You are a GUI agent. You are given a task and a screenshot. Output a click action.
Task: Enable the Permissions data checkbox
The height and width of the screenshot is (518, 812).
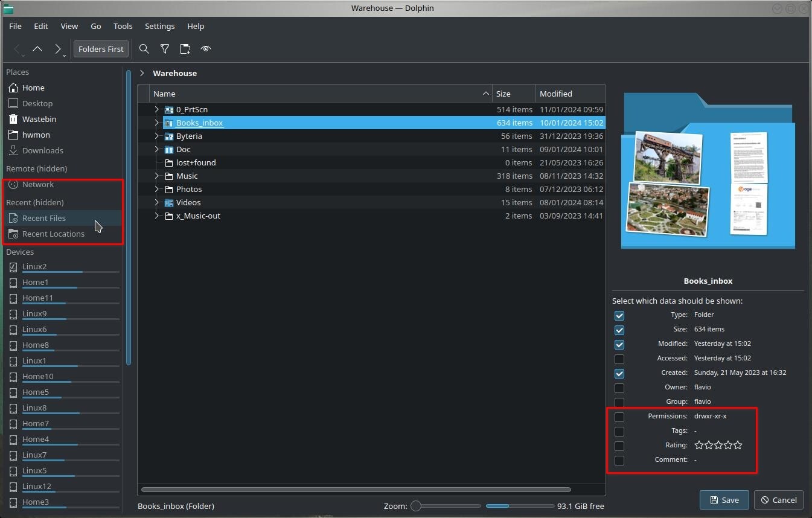click(x=619, y=417)
